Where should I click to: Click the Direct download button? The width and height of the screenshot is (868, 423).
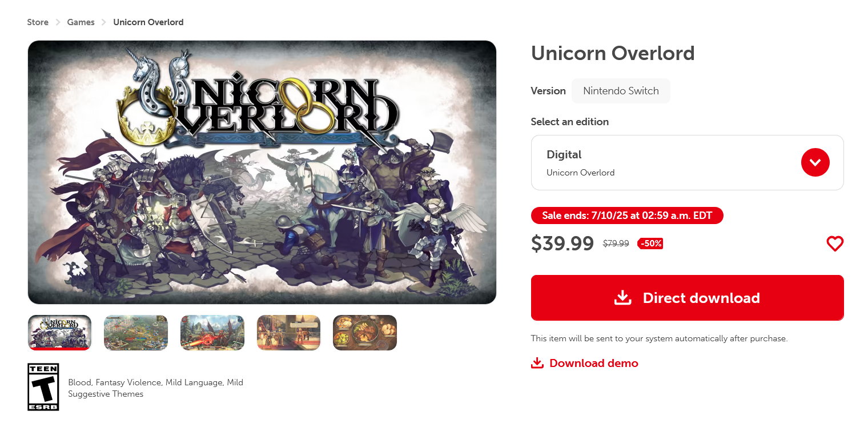tap(687, 298)
